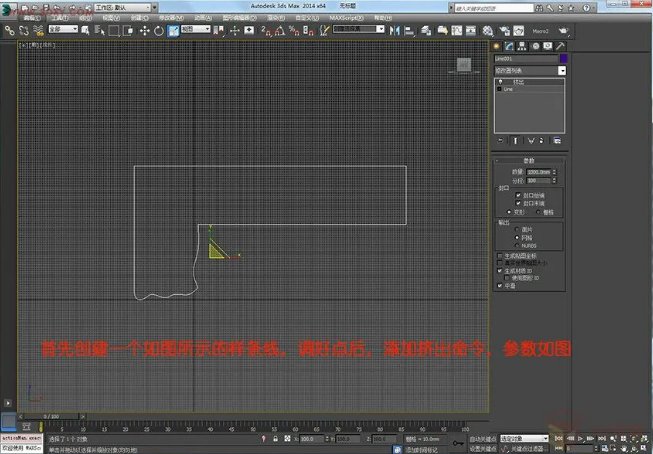Toggle the 平滑 checkbox
653x454 pixels.
pos(500,285)
